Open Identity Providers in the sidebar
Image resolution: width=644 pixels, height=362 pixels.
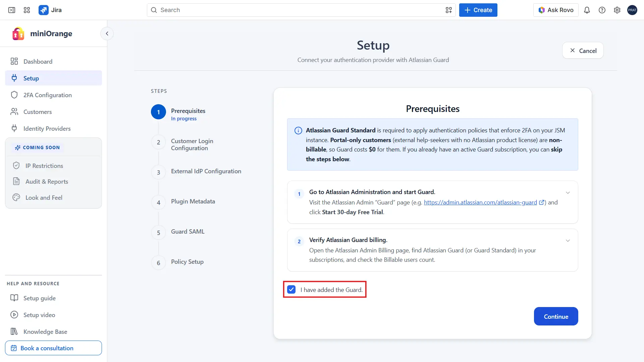54,128
